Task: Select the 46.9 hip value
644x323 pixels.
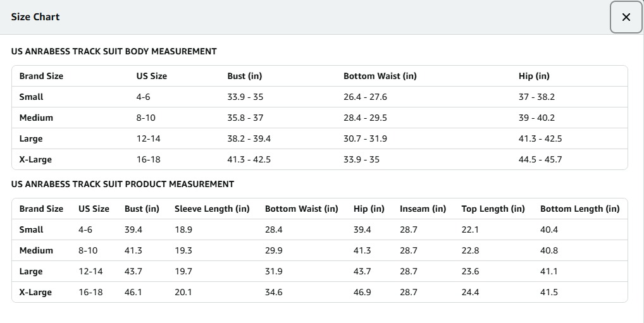Action: pos(362,292)
